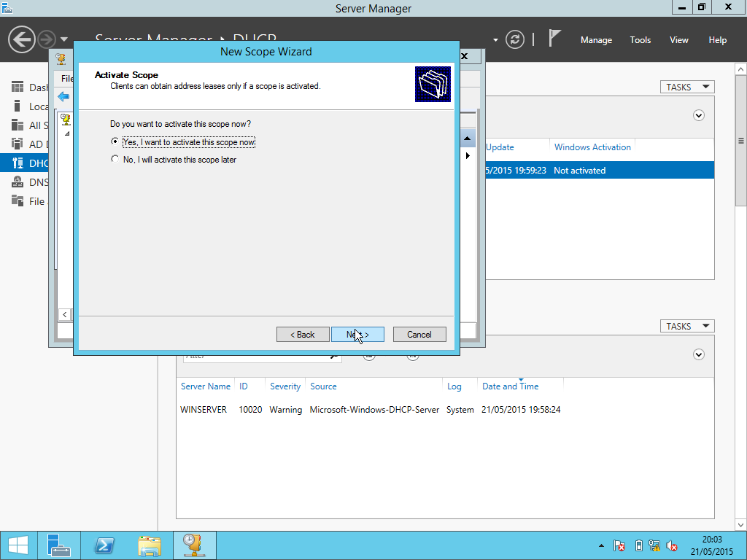Select the File services icon in sidebar
The width and height of the screenshot is (747, 560).
tap(18, 201)
